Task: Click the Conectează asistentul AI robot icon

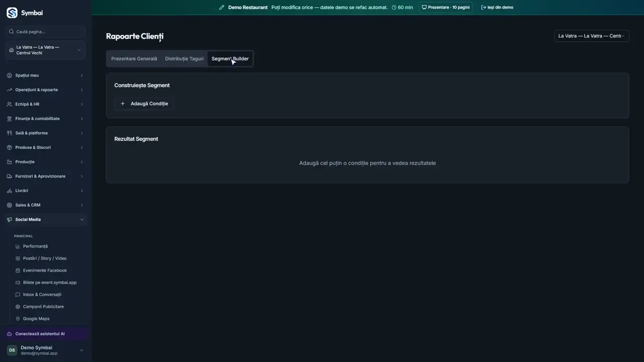Action: 10,334
